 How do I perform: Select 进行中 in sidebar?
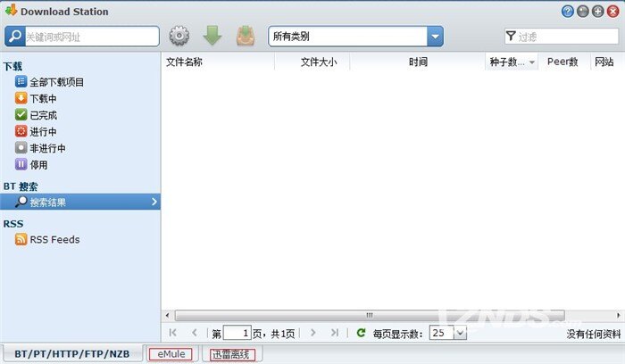pyautogui.click(x=36, y=131)
